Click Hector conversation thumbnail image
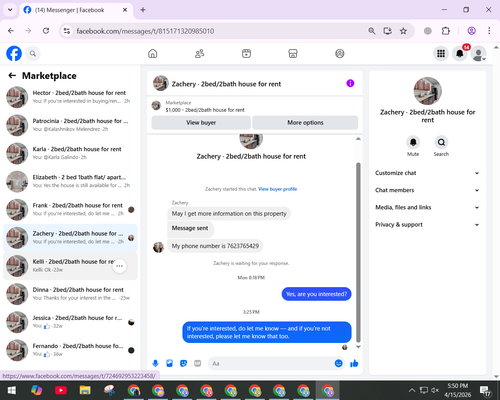Screen dimensions: 500x400 [x=17, y=97]
